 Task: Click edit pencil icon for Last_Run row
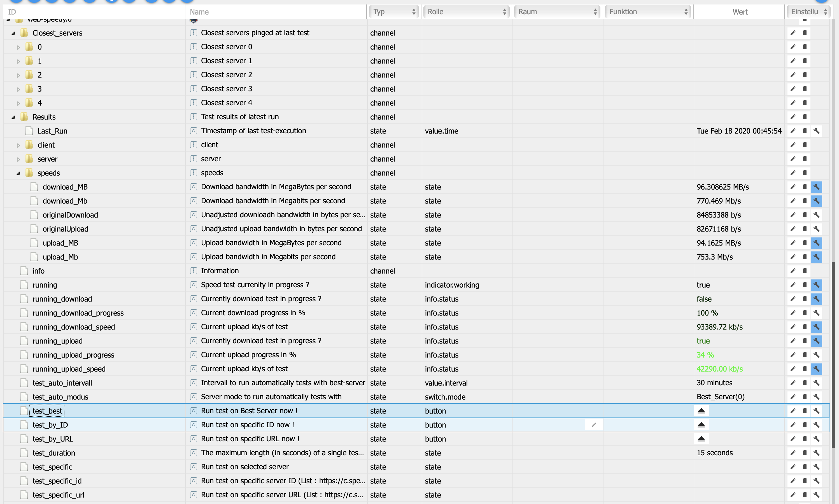(793, 131)
